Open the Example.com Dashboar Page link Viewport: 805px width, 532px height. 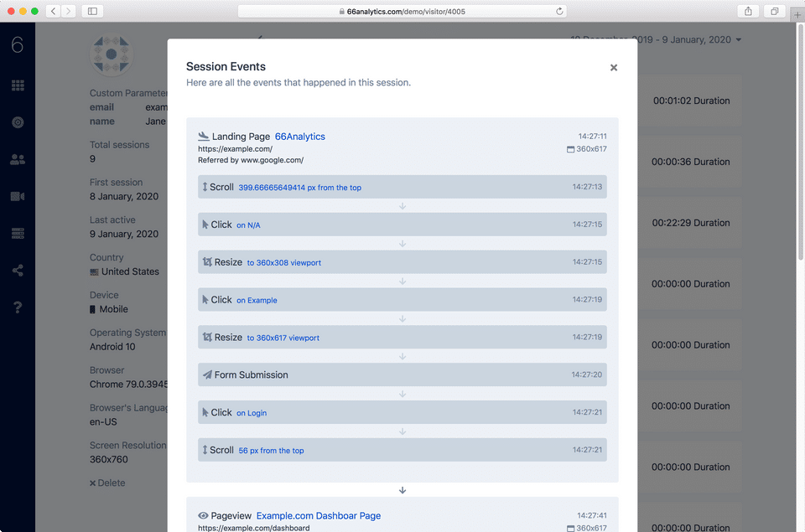tap(319, 516)
